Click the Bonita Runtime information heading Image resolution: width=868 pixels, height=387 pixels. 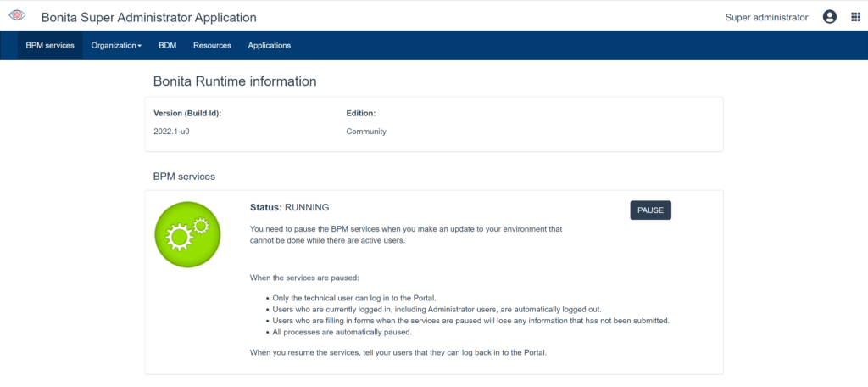pos(235,81)
